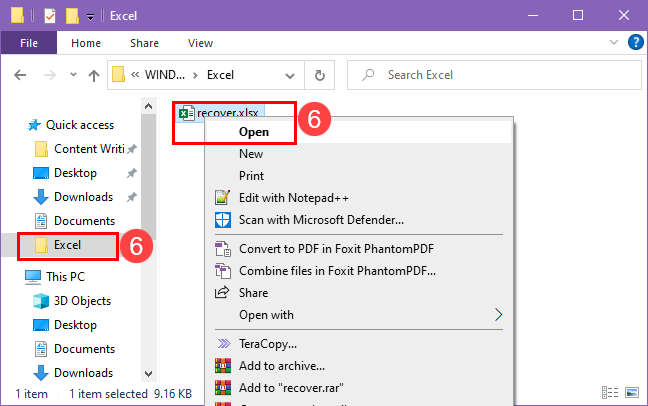Choose Combine files in Foxit PhantomPDF

coord(359,271)
